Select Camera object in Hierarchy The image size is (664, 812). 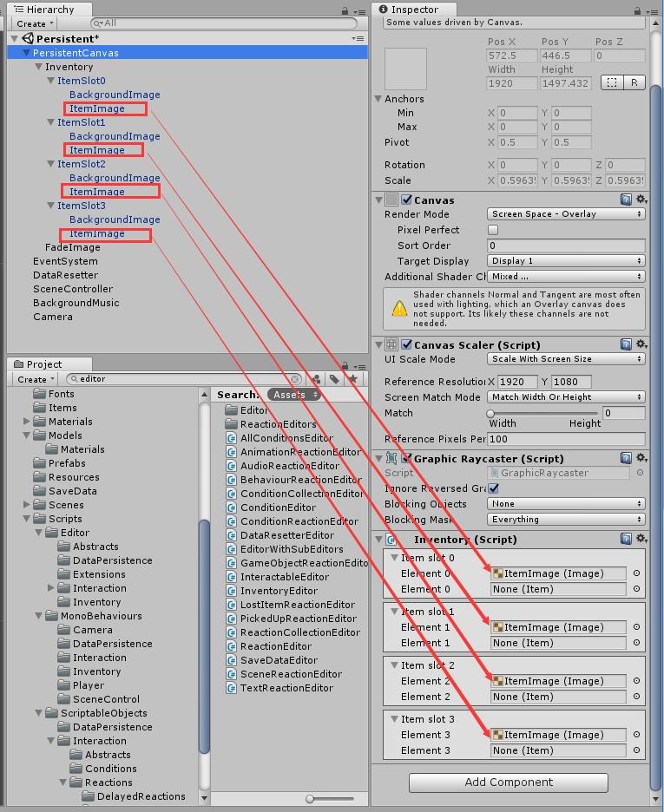(53, 317)
